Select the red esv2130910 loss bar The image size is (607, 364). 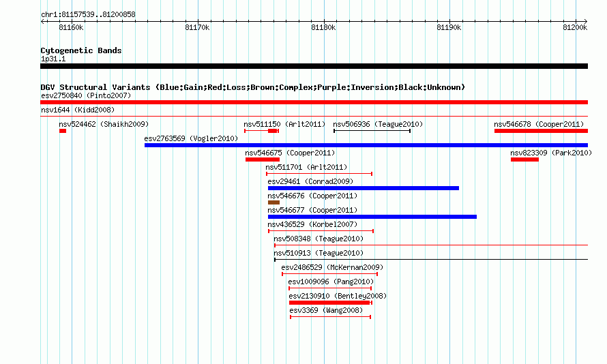(x=331, y=303)
